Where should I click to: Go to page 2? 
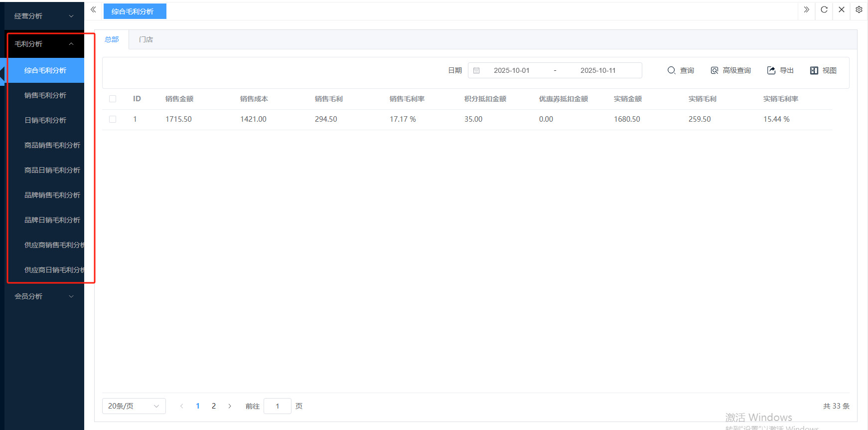(x=214, y=406)
